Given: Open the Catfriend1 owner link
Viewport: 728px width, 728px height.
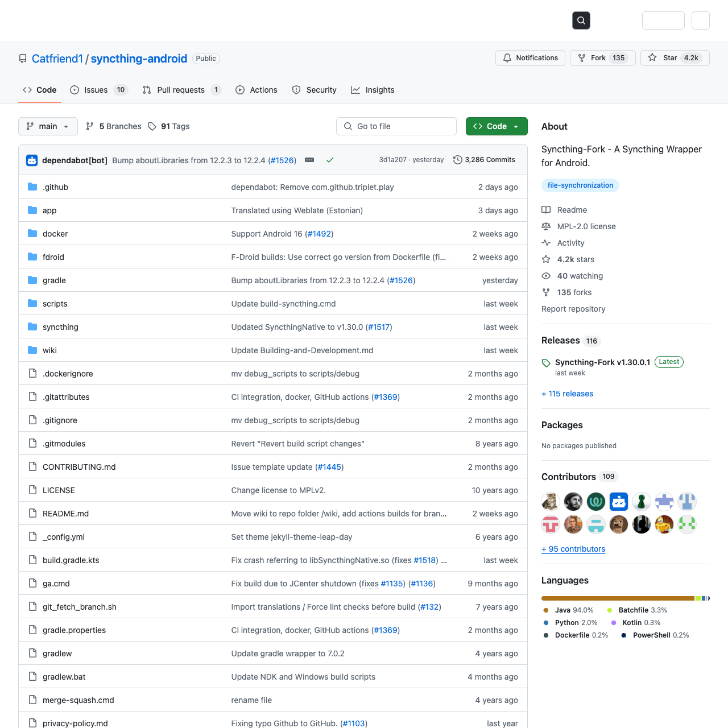Looking at the screenshot, I should tap(57, 59).
